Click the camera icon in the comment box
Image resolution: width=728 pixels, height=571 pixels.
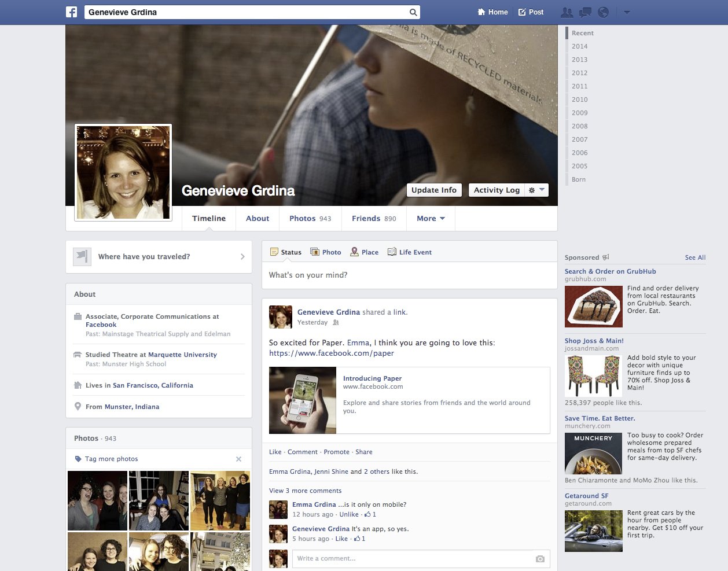[539, 558]
